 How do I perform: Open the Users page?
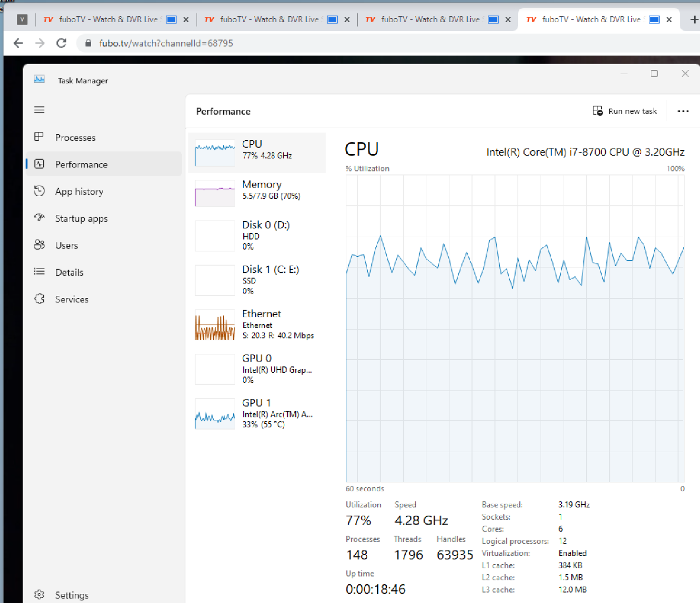(66, 246)
